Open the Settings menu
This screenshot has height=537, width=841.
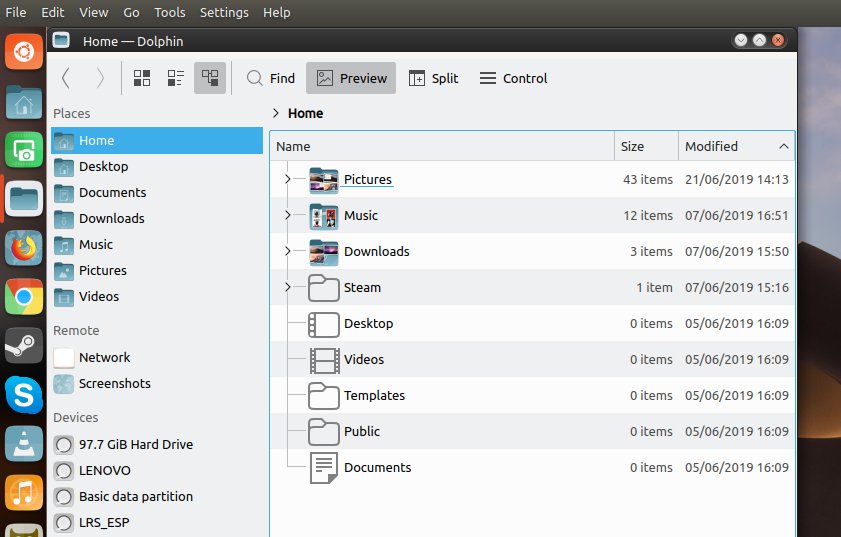[224, 12]
